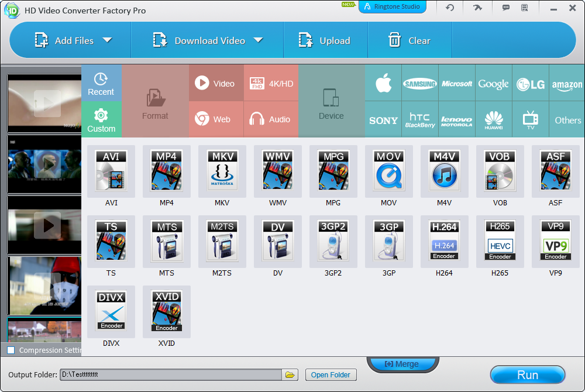Open Samsung device presets
585x392 pixels.
(420, 83)
